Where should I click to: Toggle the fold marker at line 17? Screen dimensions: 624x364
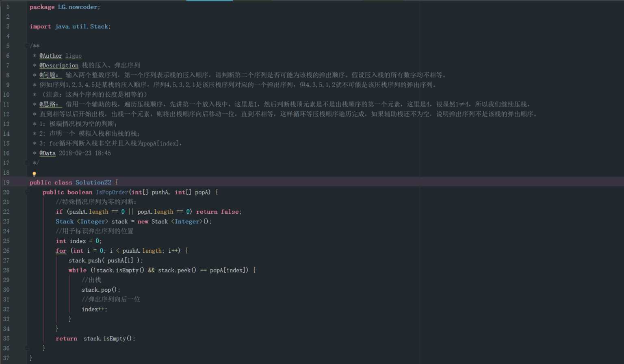[x=27, y=162]
